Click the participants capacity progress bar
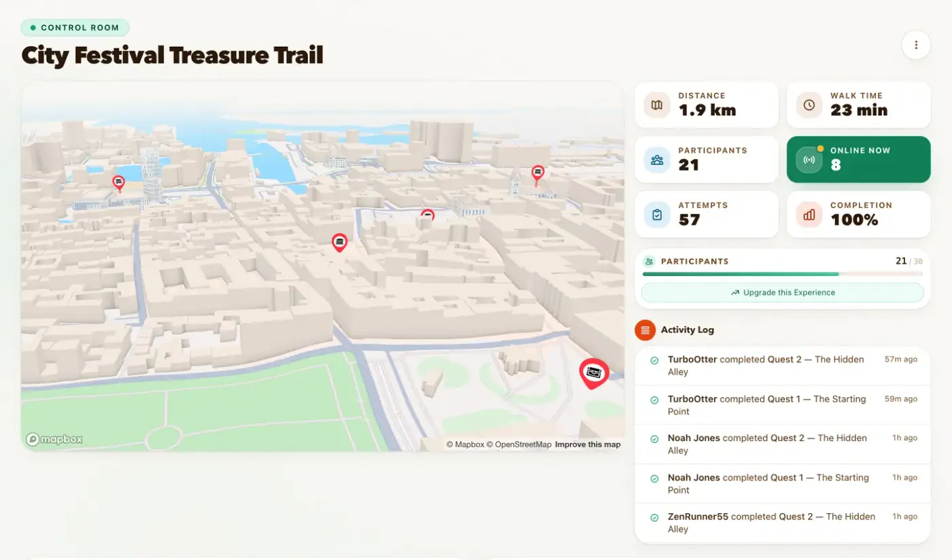 click(x=783, y=274)
